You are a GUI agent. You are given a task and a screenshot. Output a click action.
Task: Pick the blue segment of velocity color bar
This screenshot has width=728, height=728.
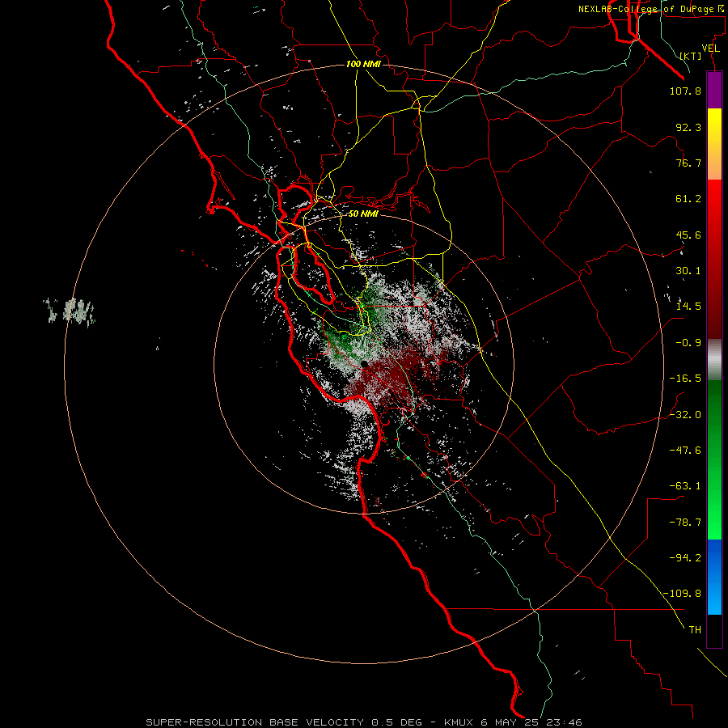click(714, 577)
